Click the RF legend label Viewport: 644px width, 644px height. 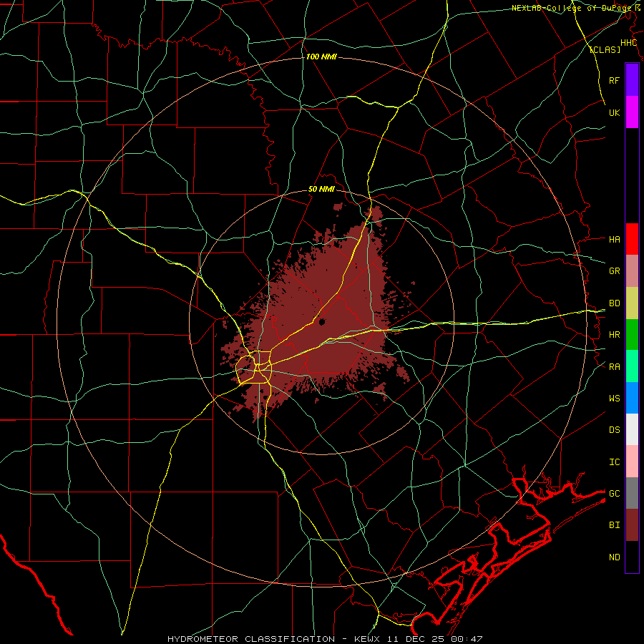click(614, 80)
